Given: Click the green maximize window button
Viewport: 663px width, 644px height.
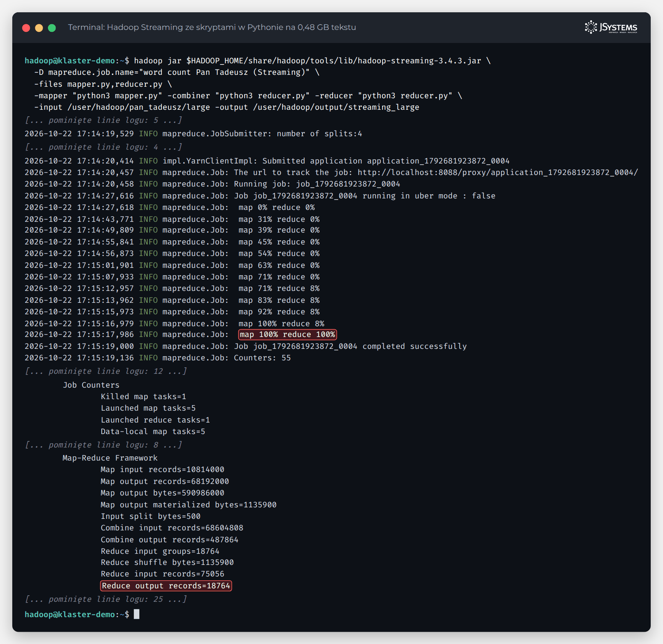Looking at the screenshot, I should point(52,28).
